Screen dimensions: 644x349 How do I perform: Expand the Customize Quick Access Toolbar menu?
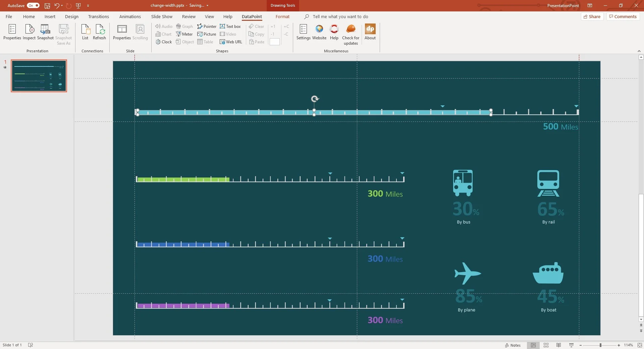(88, 6)
